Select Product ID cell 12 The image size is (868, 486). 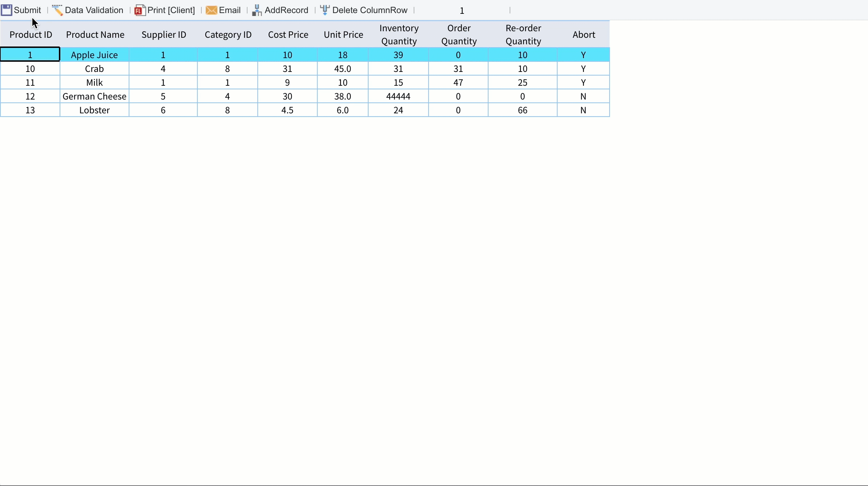(30, 96)
